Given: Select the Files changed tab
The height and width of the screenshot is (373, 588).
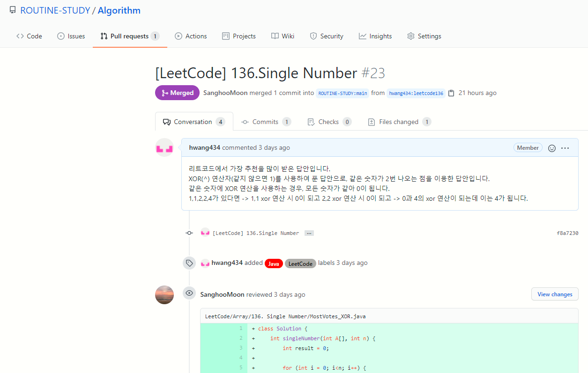Looking at the screenshot, I should tap(400, 122).
